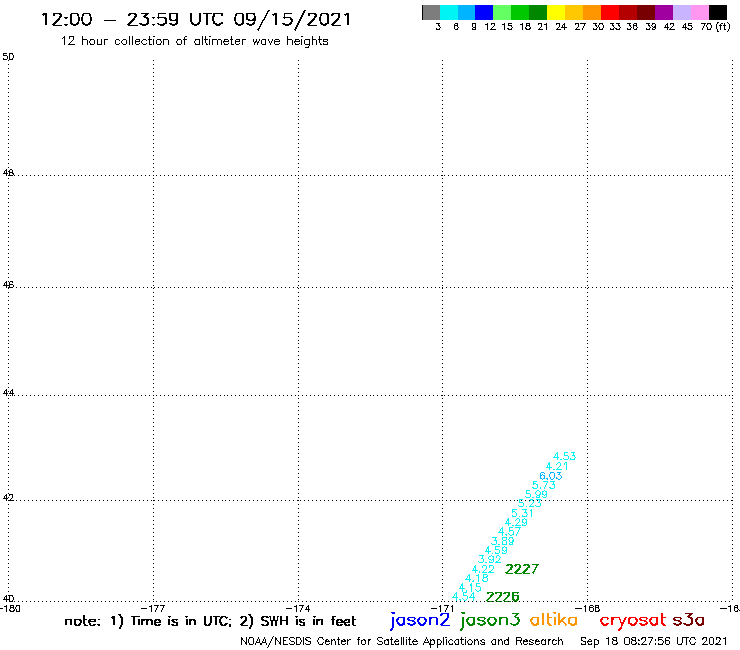Click the latitude axis label 48
The width and height of the screenshot is (740, 650).
[x=8, y=173]
